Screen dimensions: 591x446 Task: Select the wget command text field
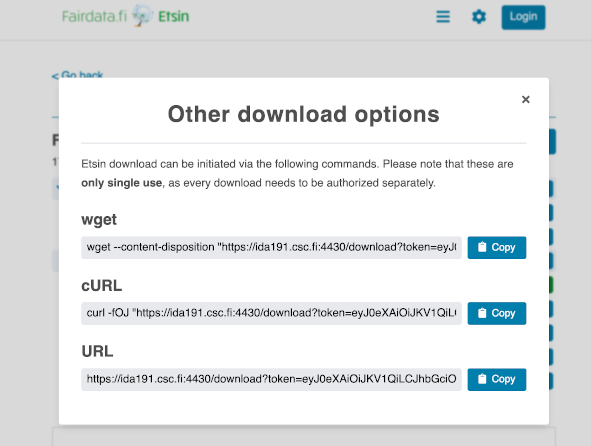click(271, 247)
